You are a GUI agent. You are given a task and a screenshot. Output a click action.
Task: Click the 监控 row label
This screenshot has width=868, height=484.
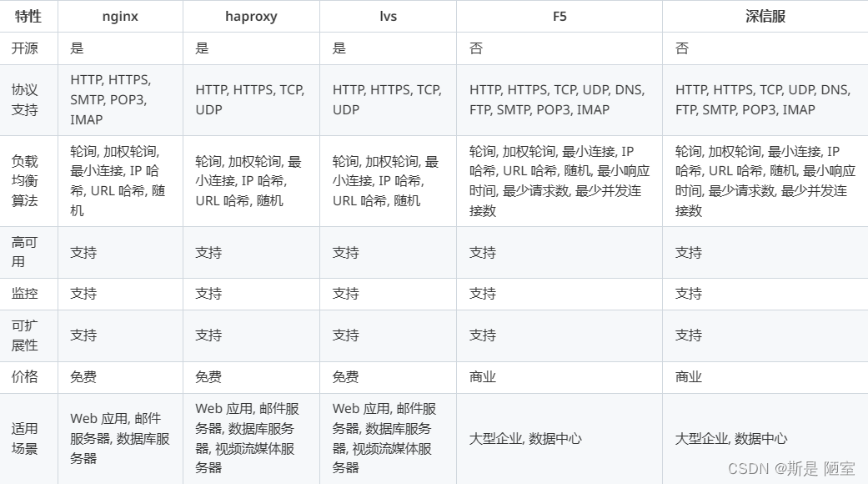[x=28, y=293]
